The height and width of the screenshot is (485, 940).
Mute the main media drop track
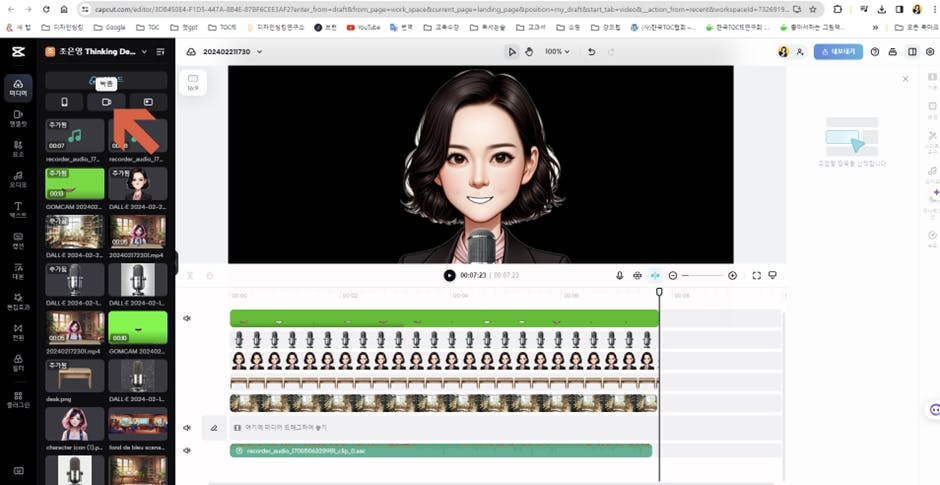(x=187, y=428)
